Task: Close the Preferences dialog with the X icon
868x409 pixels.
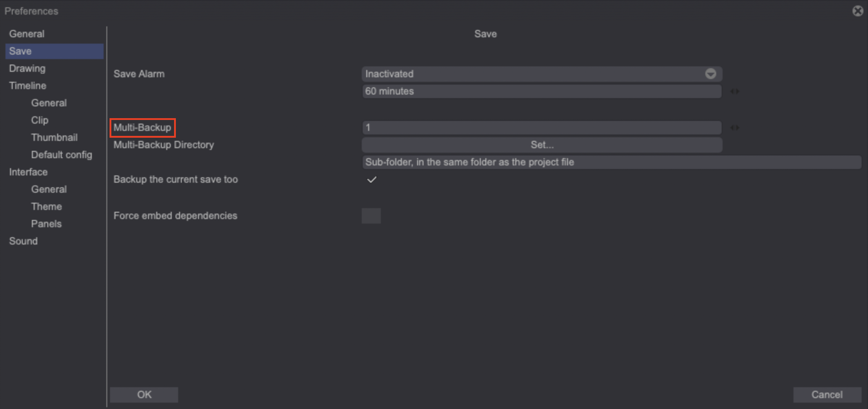Action: click(x=858, y=11)
